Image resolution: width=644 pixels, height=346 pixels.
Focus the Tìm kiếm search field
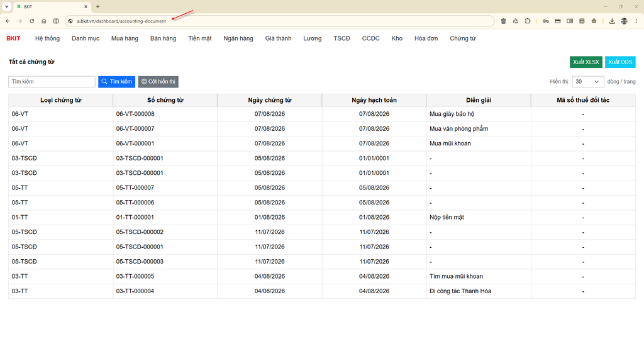(52, 81)
